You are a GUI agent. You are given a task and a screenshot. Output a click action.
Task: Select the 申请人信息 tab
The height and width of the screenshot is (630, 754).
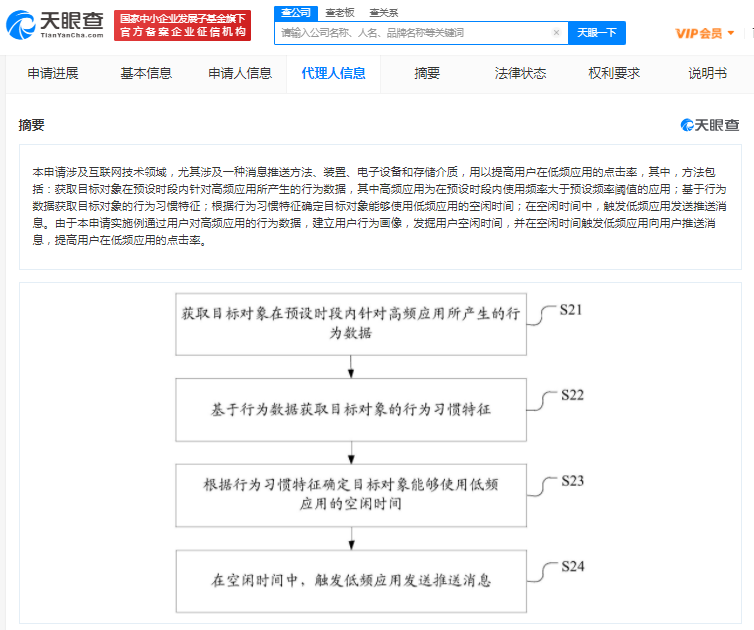click(x=240, y=73)
